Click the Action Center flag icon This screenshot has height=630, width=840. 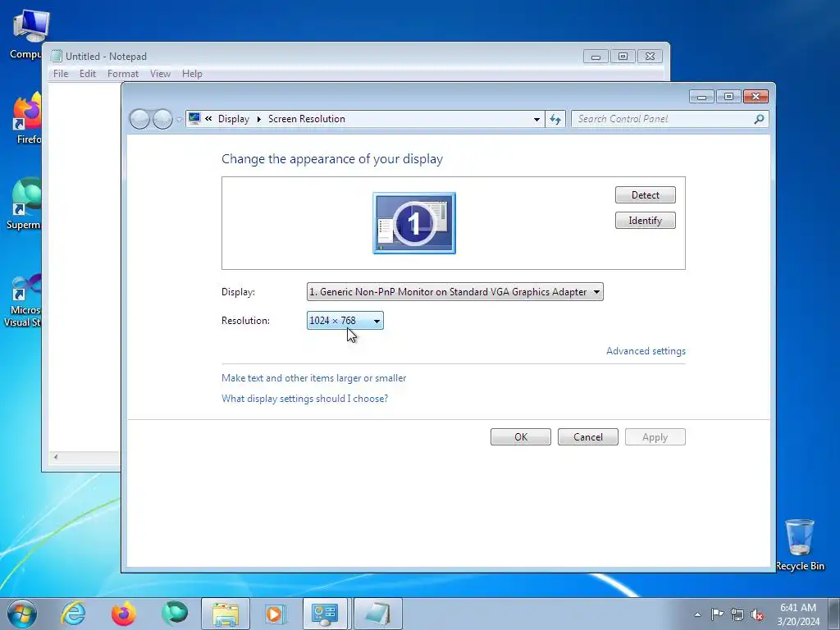[x=717, y=614]
